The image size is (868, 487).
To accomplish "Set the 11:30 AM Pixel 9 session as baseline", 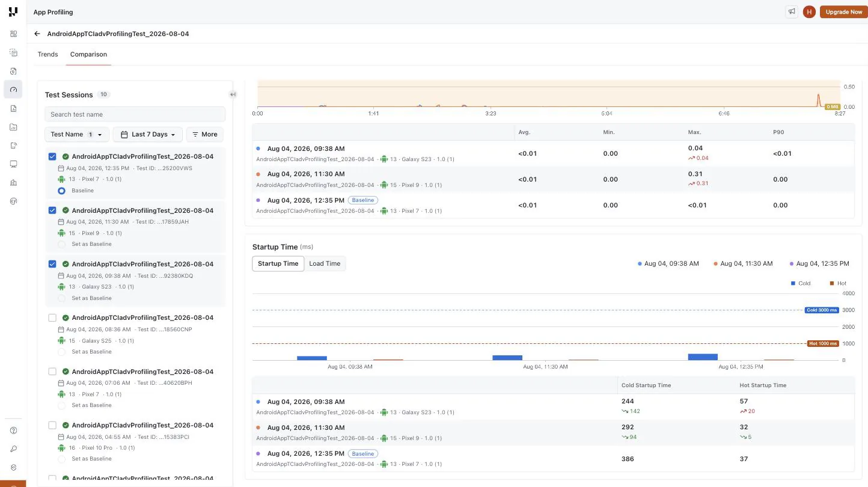I will 61,244.
